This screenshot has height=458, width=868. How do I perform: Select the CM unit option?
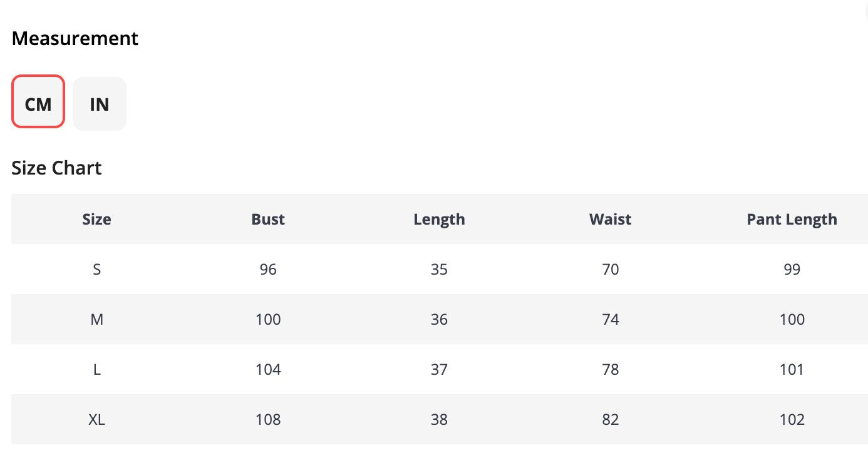point(38,104)
